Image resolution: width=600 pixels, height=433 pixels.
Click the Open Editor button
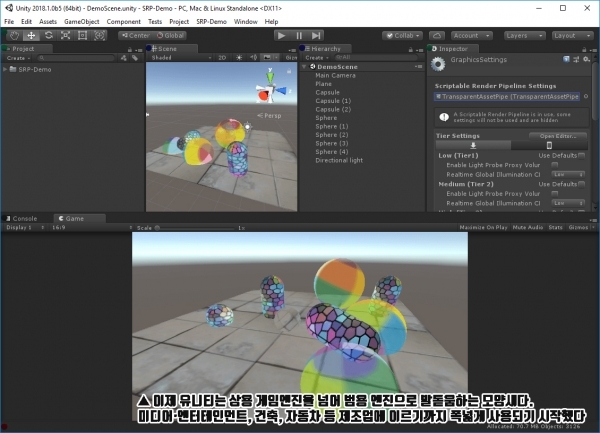pos(558,136)
